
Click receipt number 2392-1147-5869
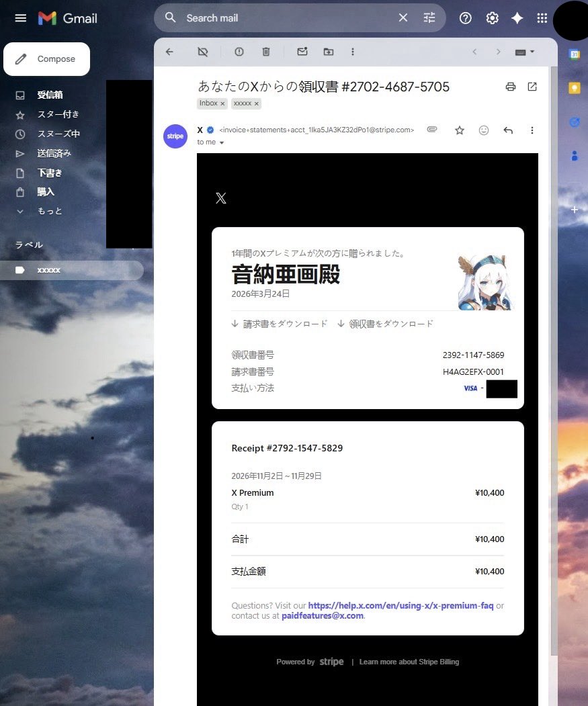tap(473, 355)
